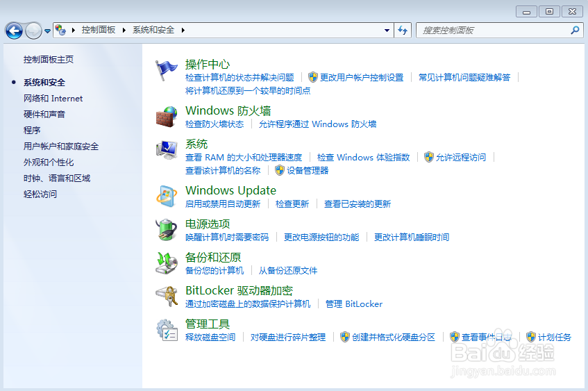Click 查看 RAM 的大小和处理器速度 link
The width and height of the screenshot is (588, 391).
pyautogui.click(x=244, y=157)
